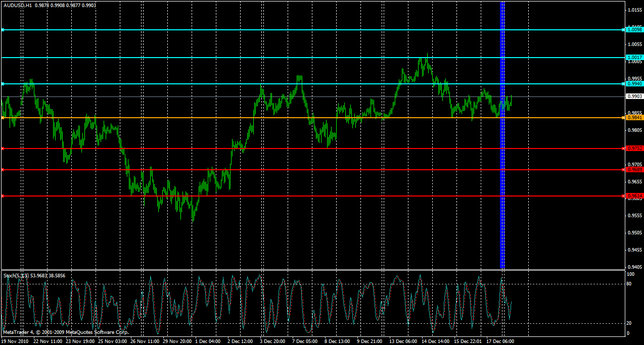Click the cyan 1.0017 price tag

(x=634, y=58)
